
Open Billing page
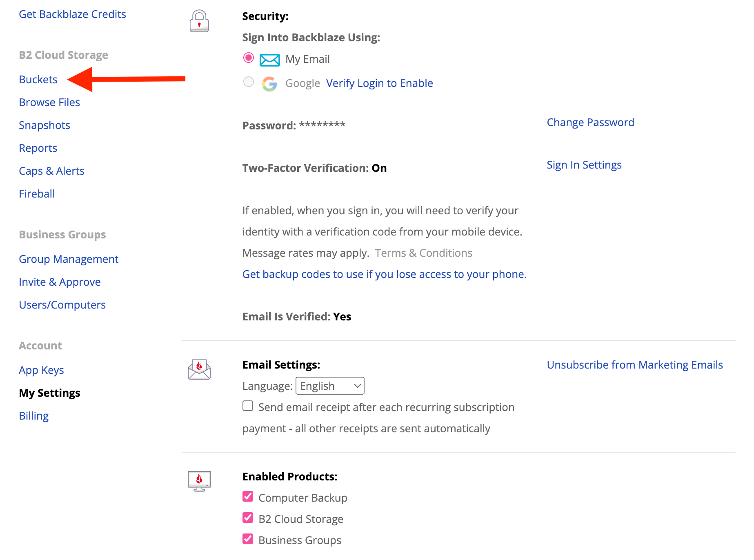pyautogui.click(x=33, y=416)
